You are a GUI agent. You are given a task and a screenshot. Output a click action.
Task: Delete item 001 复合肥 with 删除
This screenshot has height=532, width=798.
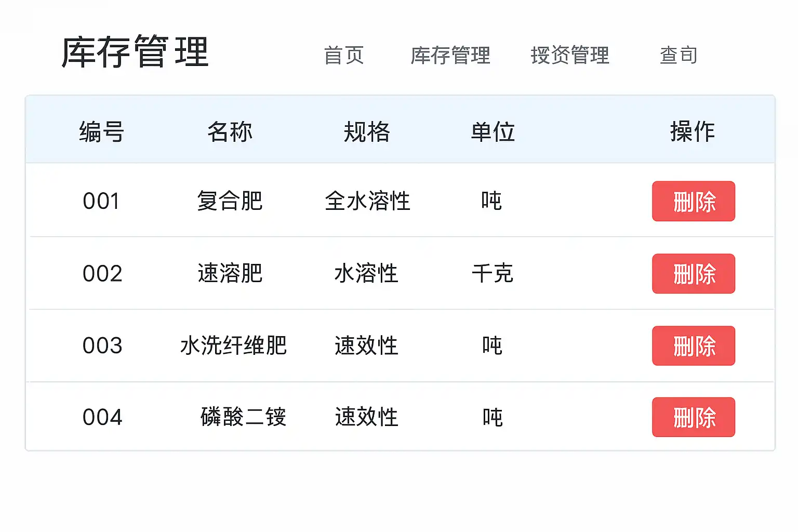click(693, 201)
